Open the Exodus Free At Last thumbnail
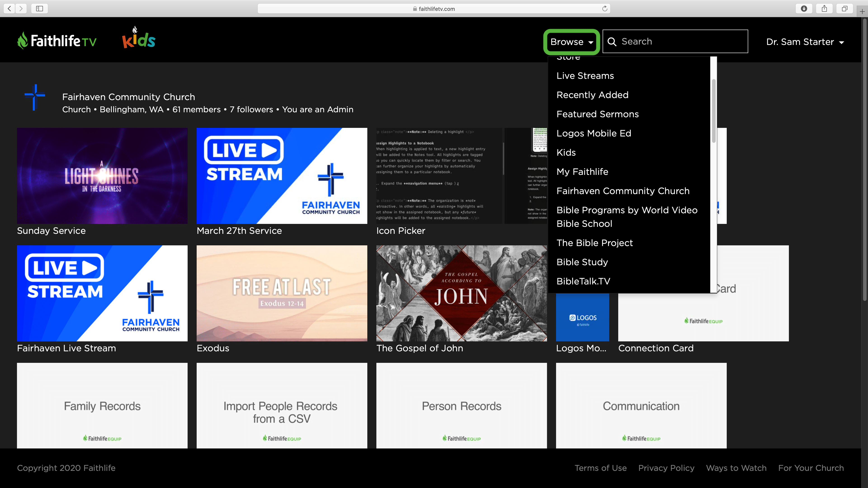868x488 pixels. tap(282, 293)
